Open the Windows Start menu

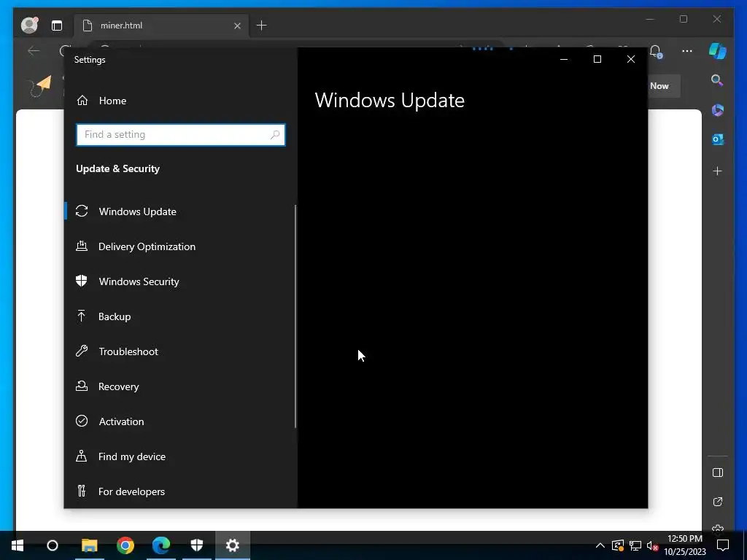18,545
